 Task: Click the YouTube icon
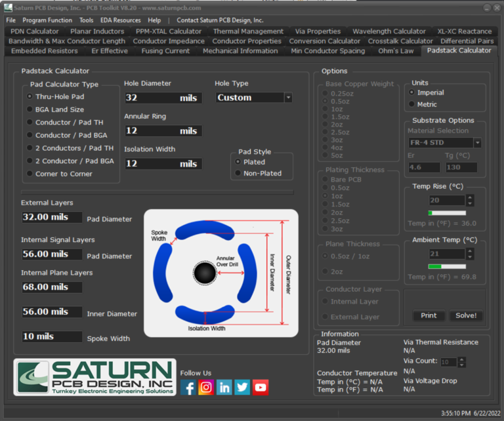(x=261, y=388)
